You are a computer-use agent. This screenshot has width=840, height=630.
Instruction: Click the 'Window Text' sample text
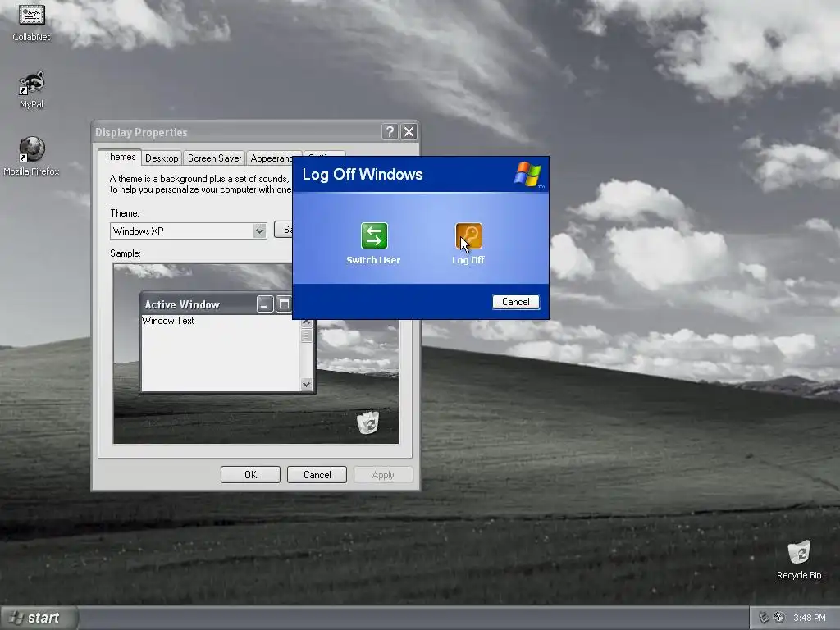pos(167,321)
